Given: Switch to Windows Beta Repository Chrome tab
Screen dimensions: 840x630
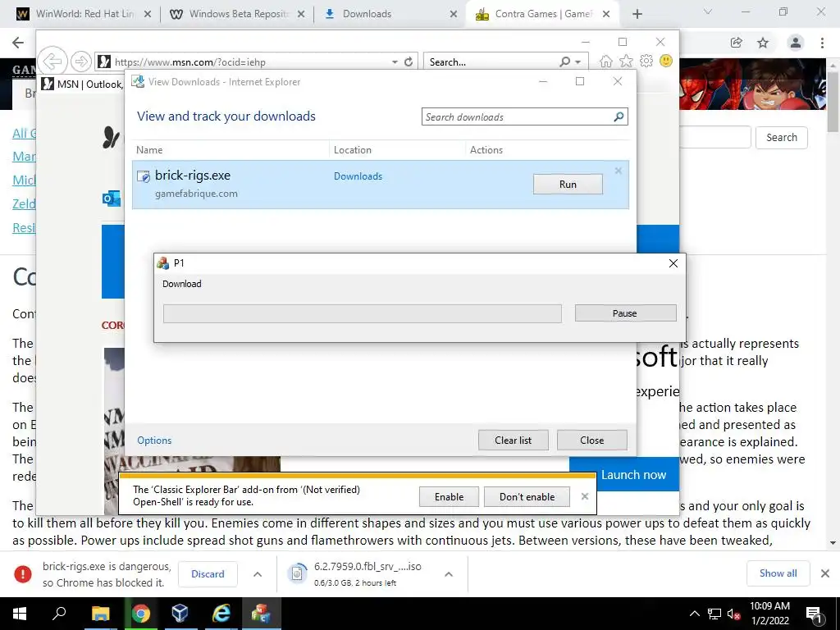Looking at the screenshot, I should pos(237,14).
